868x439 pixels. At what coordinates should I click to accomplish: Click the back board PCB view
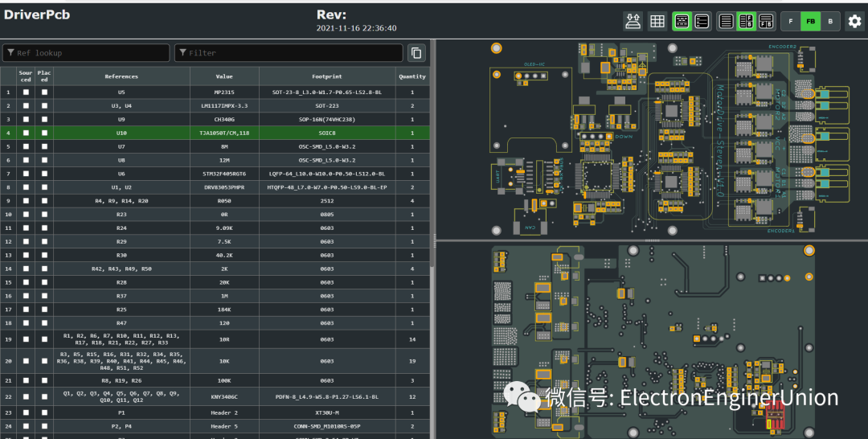(x=652, y=341)
